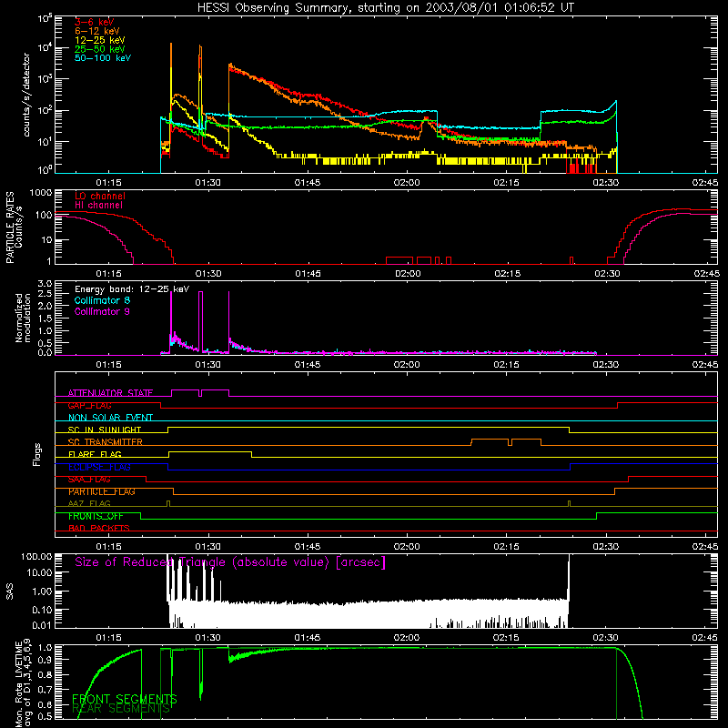Click the FLARE_FLAG label
The width and height of the screenshot is (728, 728).
[95, 454]
